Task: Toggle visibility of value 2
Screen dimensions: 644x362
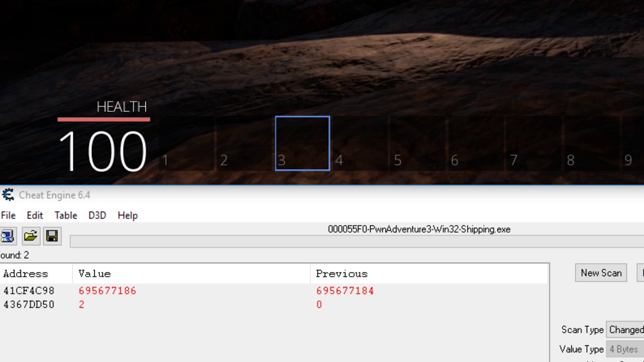Action: click(x=81, y=304)
